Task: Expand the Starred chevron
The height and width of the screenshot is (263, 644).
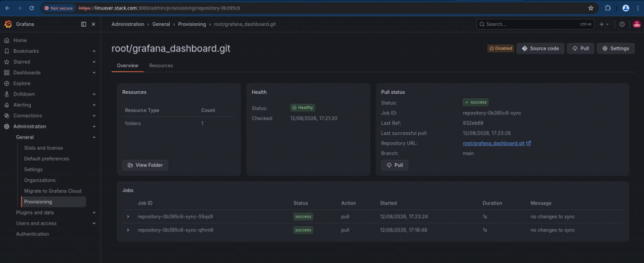Action: (94, 62)
